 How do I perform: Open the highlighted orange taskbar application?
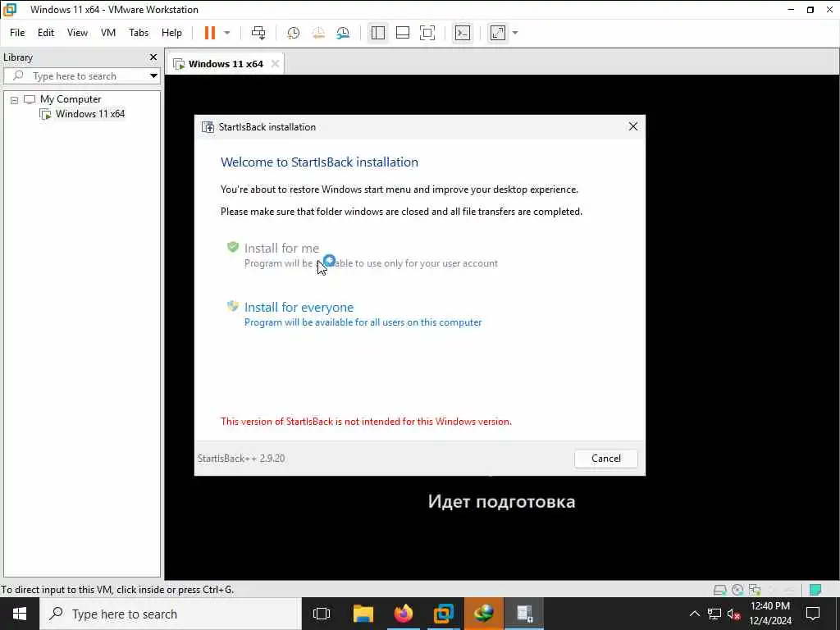coord(484,614)
